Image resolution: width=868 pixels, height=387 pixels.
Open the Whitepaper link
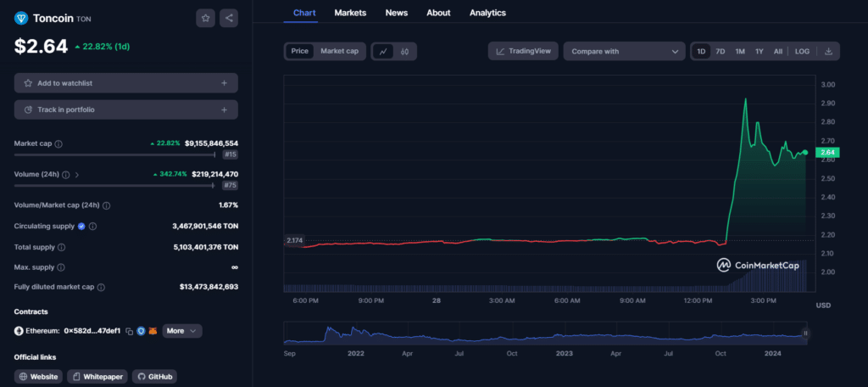click(x=98, y=377)
